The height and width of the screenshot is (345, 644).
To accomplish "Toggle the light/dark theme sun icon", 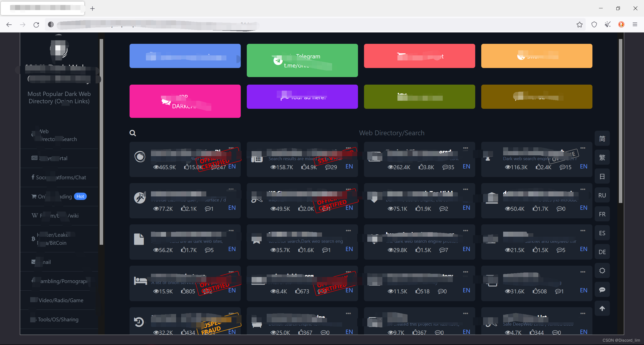I will [x=602, y=271].
